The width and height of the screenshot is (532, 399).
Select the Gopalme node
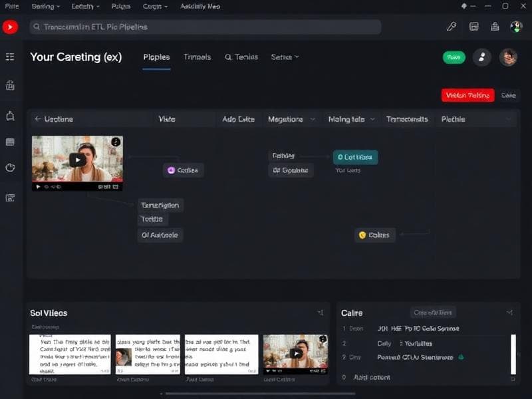[291, 170]
